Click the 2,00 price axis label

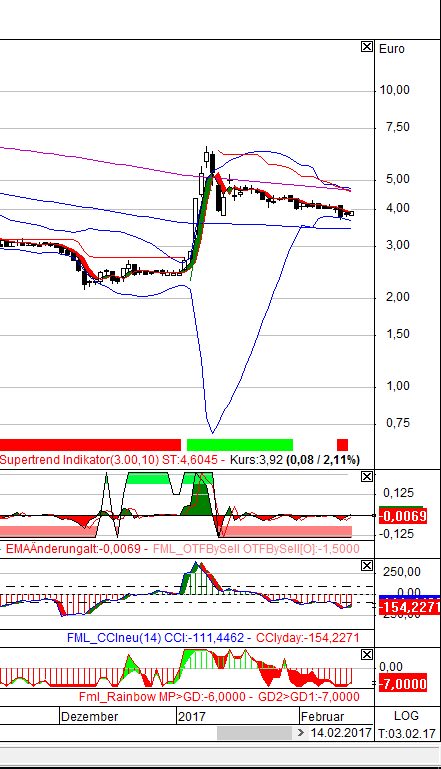click(397, 297)
